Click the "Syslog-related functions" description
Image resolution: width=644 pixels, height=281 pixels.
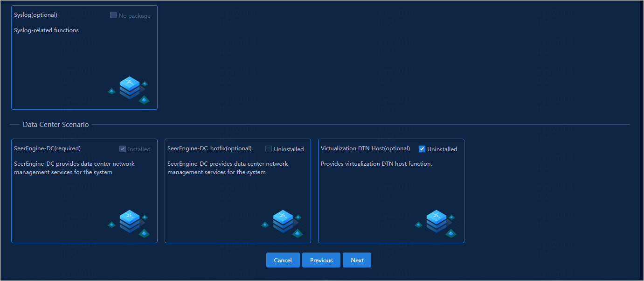(47, 30)
